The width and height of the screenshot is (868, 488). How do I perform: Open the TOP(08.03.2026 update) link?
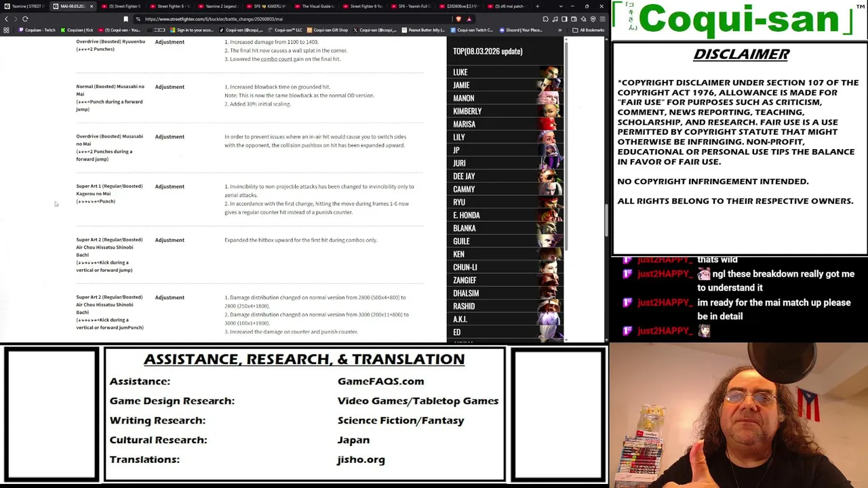(488, 52)
